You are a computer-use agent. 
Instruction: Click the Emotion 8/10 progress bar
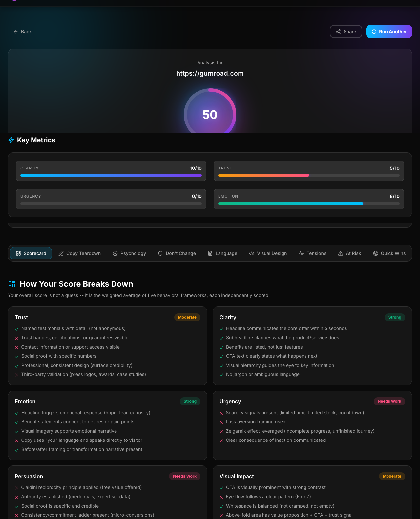tap(309, 204)
